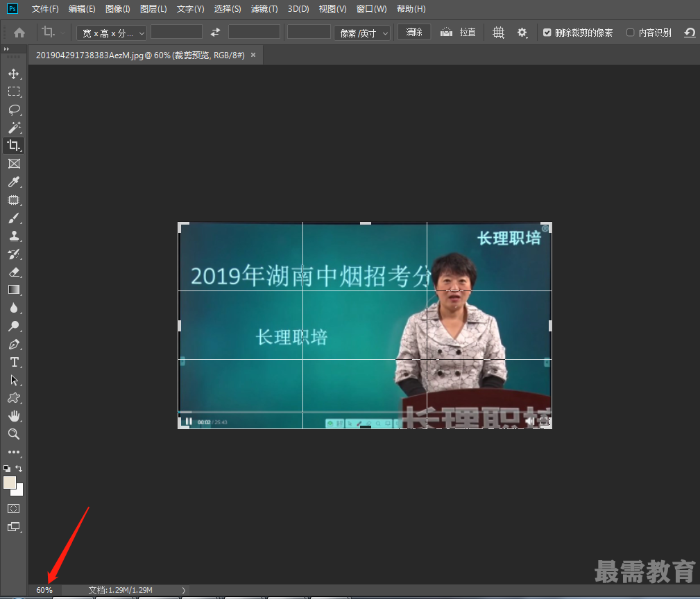Click the Home icon in options bar
Screen dimensions: 700x599
click(19, 33)
